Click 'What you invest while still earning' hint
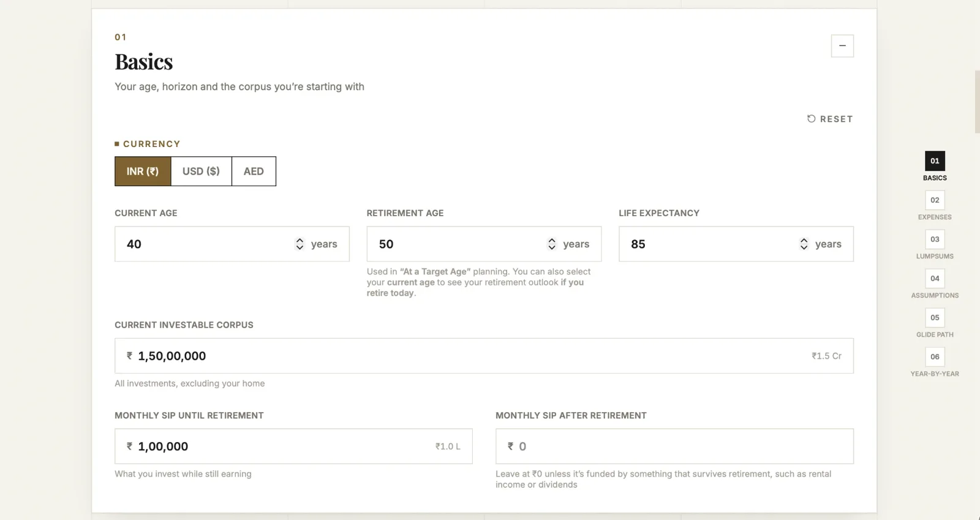The width and height of the screenshot is (980, 520). [183, 474]
